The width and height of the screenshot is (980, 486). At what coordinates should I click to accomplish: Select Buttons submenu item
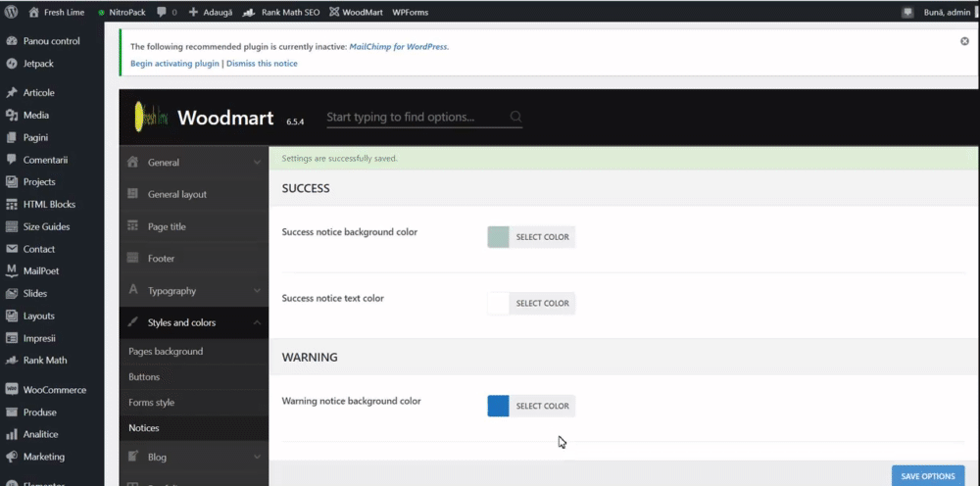click(194, 377)
